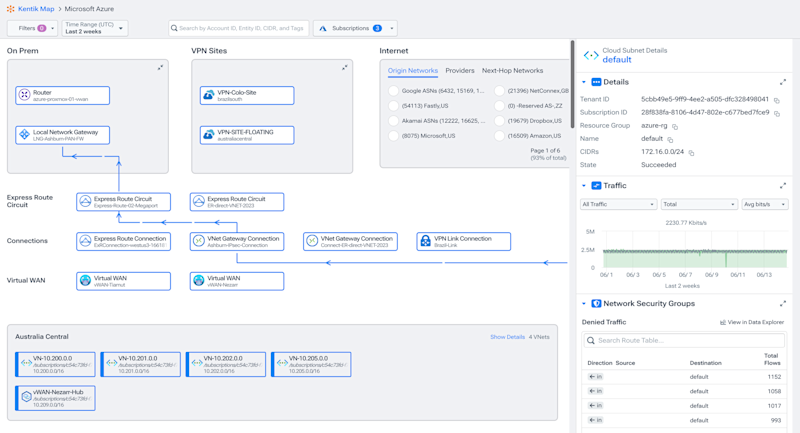Open the Total dropdown

click(699, 205)
